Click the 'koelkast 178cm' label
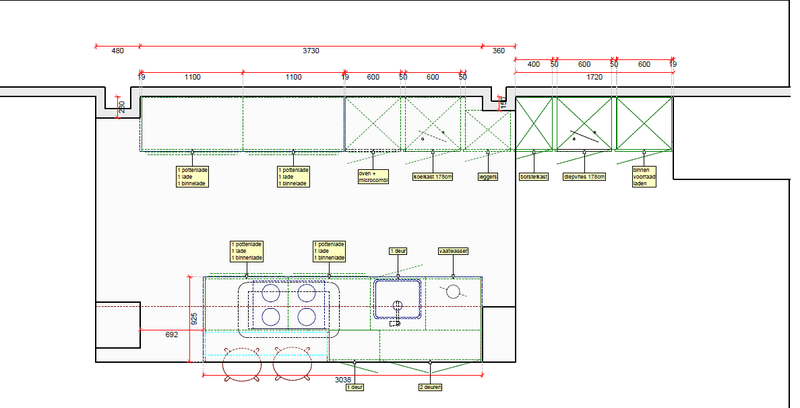 coord(433,177)
